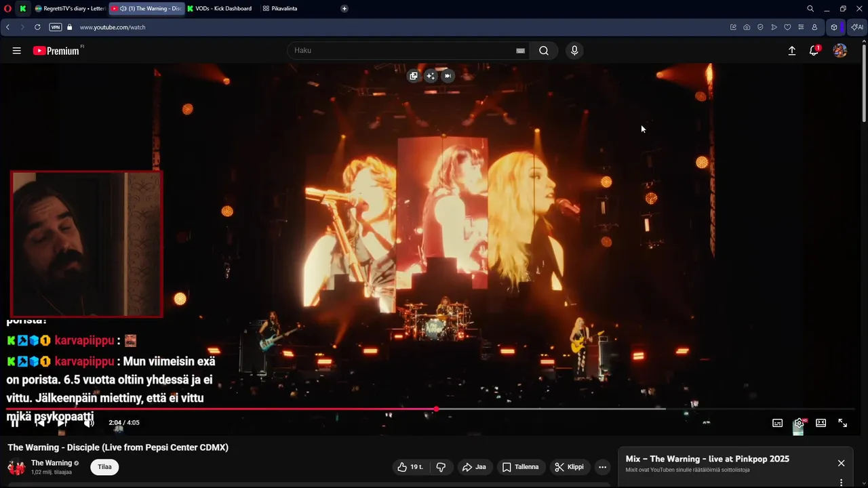Open the three-dot more actions menu

click(x=602, y=467)
